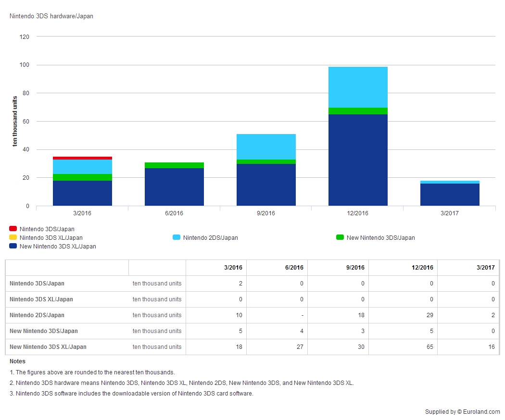This screenshot has width=505, height=420.
Task: Click note 2 about Nintendo 3DS hardware meaning
Action: (x=182, y=383)
